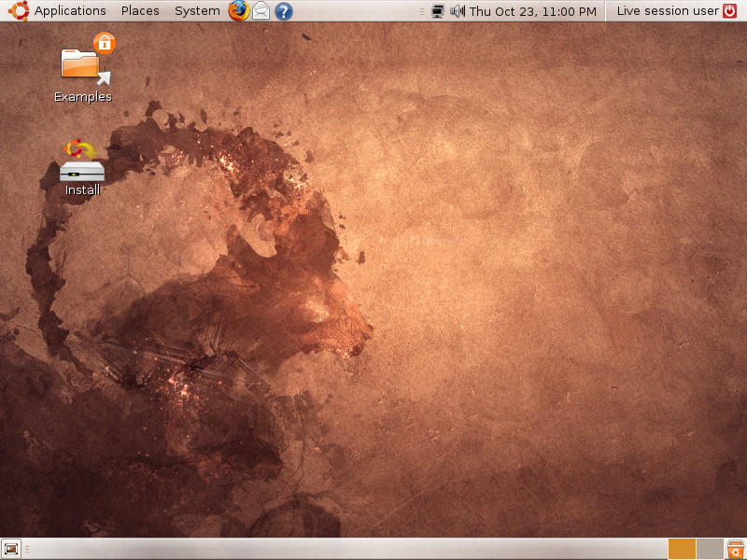
Task: Click the red power shutdown icon
Action: [x=730, y=11]
